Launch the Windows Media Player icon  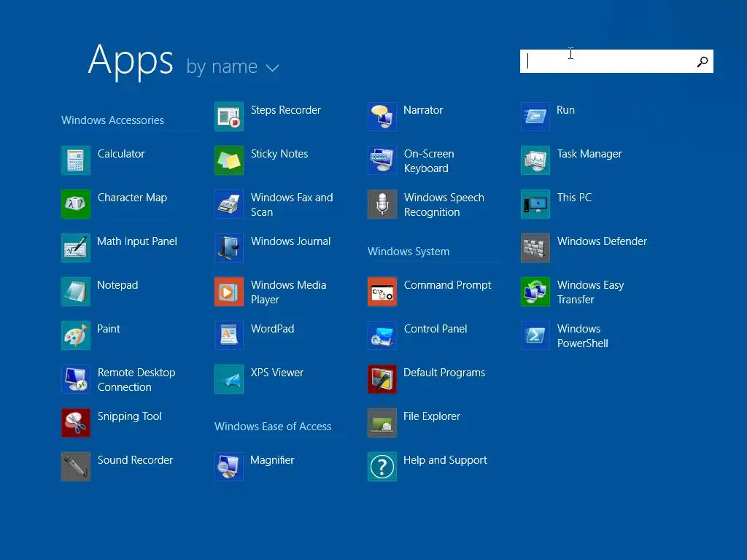229,292
